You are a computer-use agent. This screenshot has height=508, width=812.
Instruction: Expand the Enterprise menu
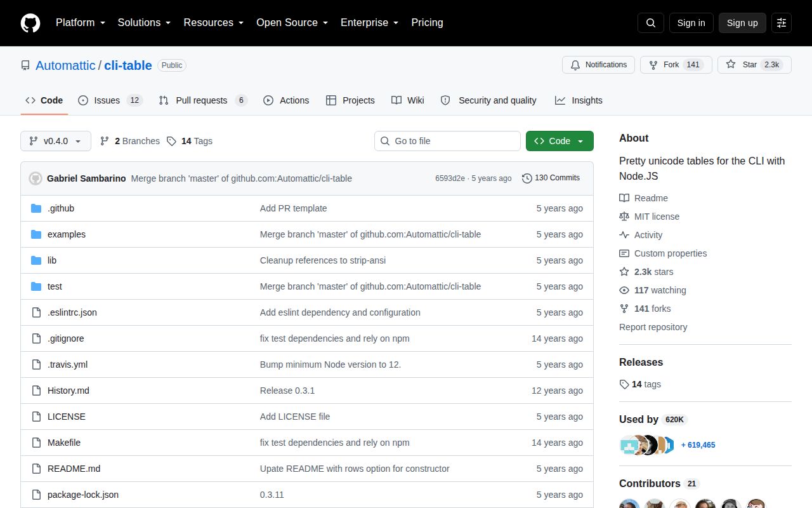click(x=369, y=22)
